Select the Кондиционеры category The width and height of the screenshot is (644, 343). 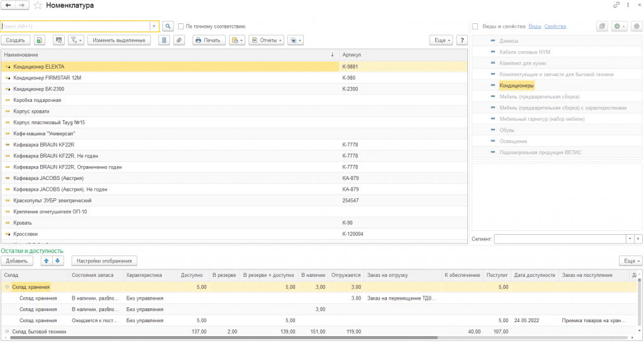click(516, 86)
